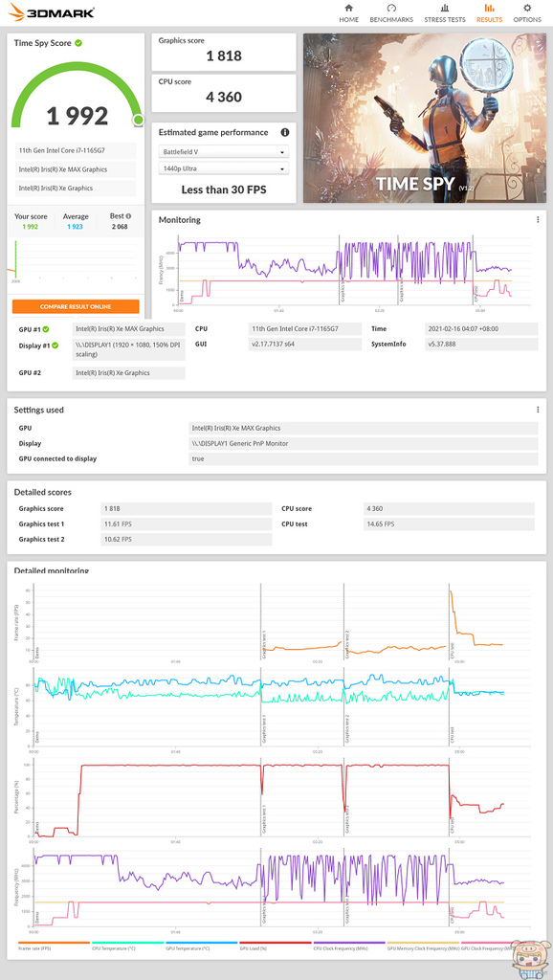Click the Time Spy preview image
The height and width of the screenshot is (980, 553).
click(x=425, y=118)
